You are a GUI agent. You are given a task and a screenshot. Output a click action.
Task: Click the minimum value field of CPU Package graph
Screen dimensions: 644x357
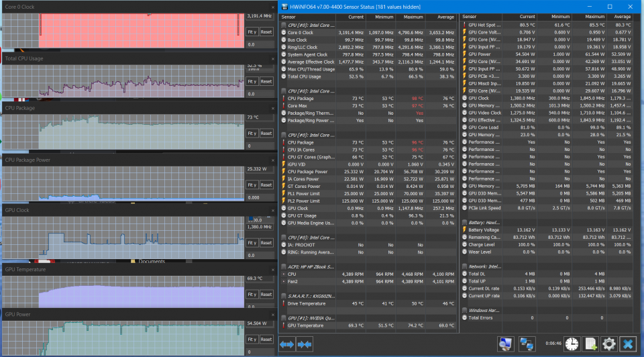(260, 146)
